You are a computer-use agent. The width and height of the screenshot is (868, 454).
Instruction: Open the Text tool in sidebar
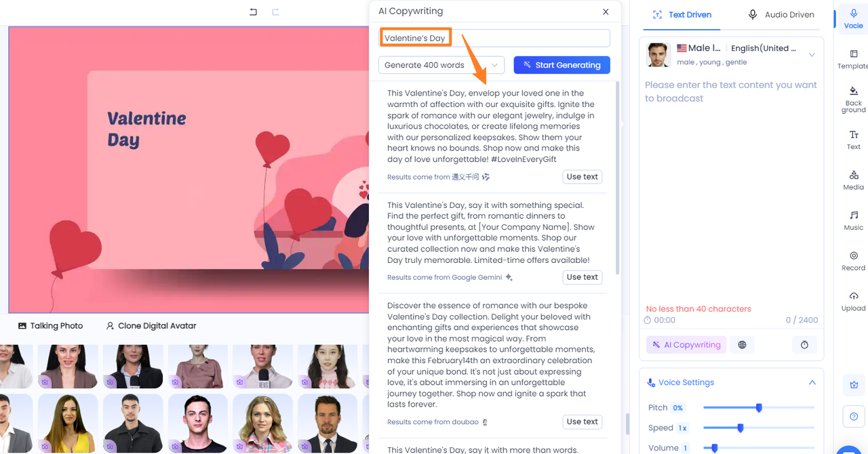tap(853, 140)
